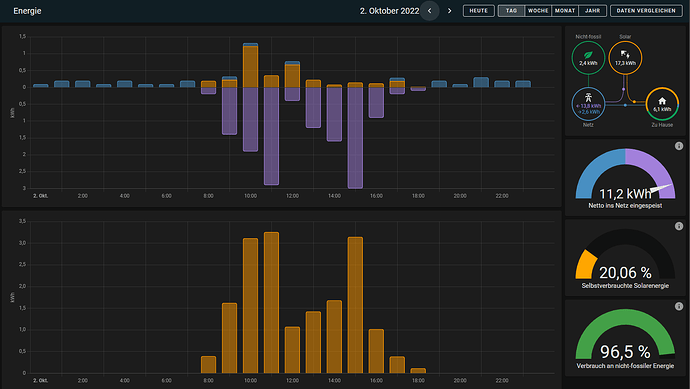Click the Zu Hause house icon
The height and width of the screenshot is (389, 690).
point(662,101)
